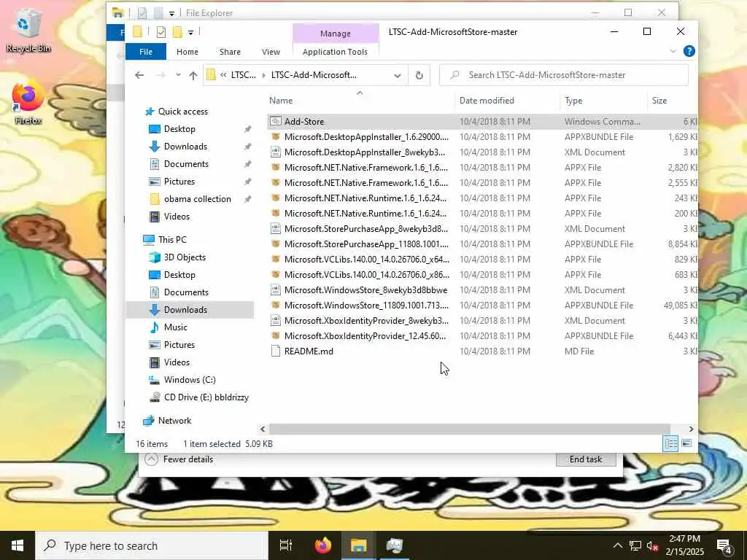Image resolution: width=747 pixels, height=560 pixels.
Task: Click the Search LTSC-Add-MicrosoftStore-master box
Action: (564, 75)
